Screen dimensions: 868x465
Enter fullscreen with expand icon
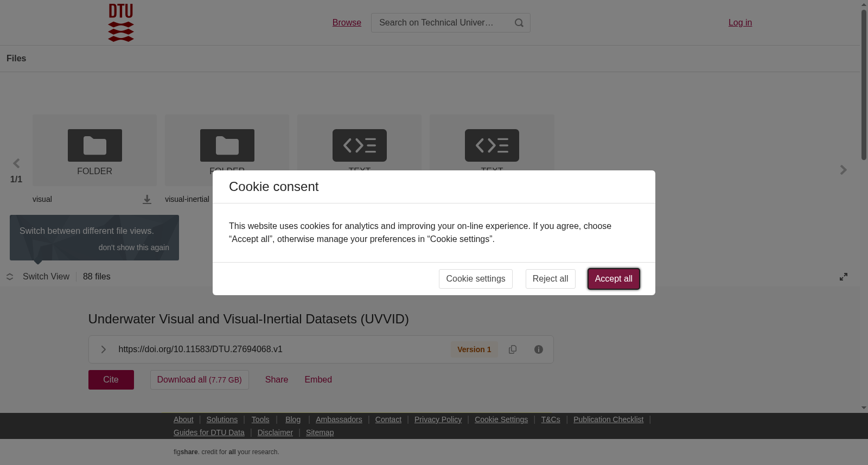point(844,277)
